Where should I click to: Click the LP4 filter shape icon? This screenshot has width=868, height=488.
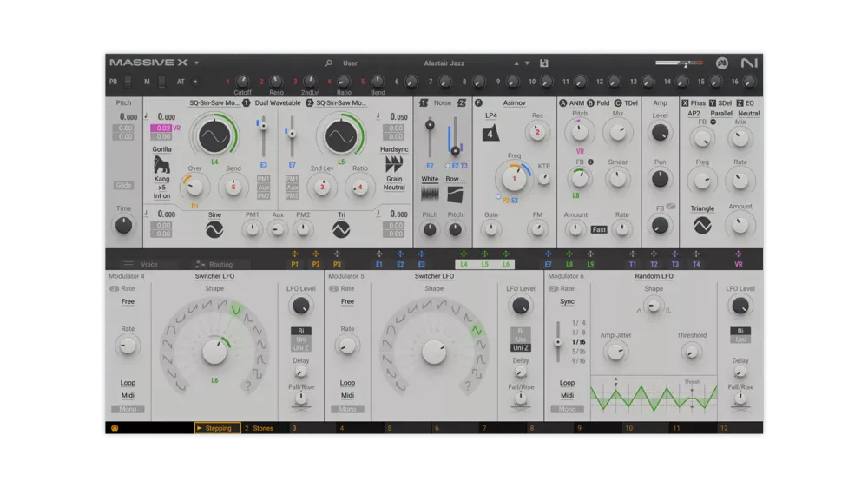490,134
